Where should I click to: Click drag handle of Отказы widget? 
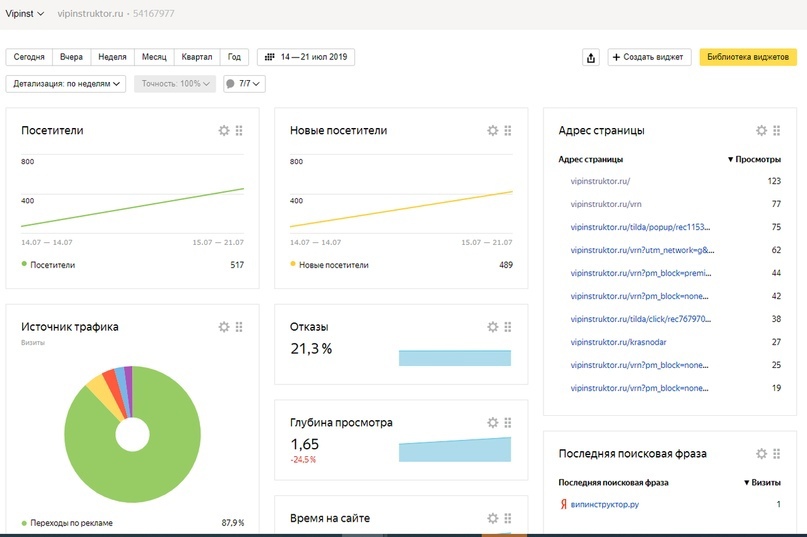point(507,326)
